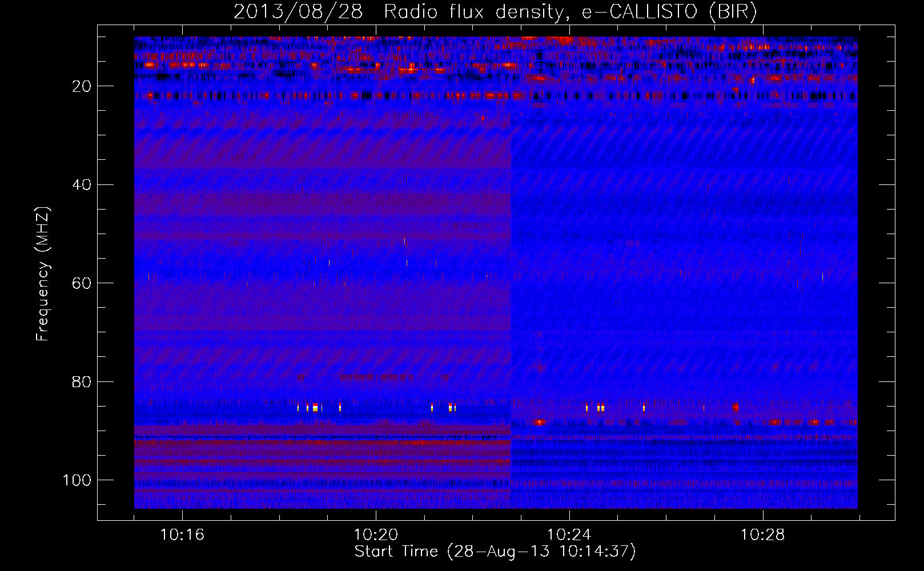
Task: Click the frequency tick label '20'
Action: pyautogui.click(x=82, y=86)
